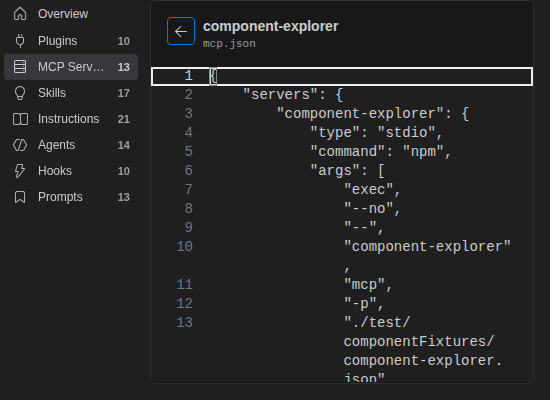The height and width of the screenshot is (400, 550).
Task: Open the Prompts bookmark icon
Action: tap(20, 197)
